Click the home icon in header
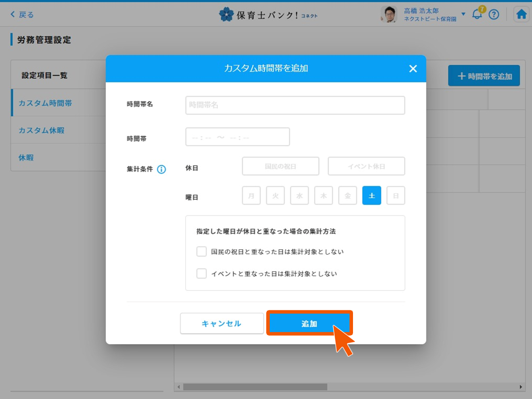The width and height of the screenshot is (532, 399). pyautogui.click(x=521, y=14)
